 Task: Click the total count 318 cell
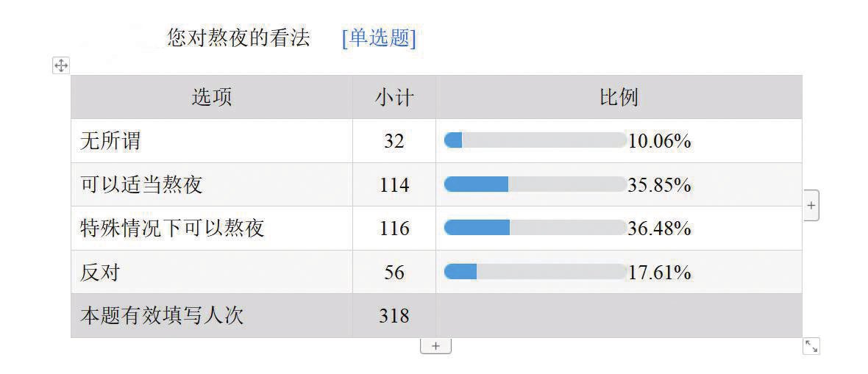coord(394,316)
